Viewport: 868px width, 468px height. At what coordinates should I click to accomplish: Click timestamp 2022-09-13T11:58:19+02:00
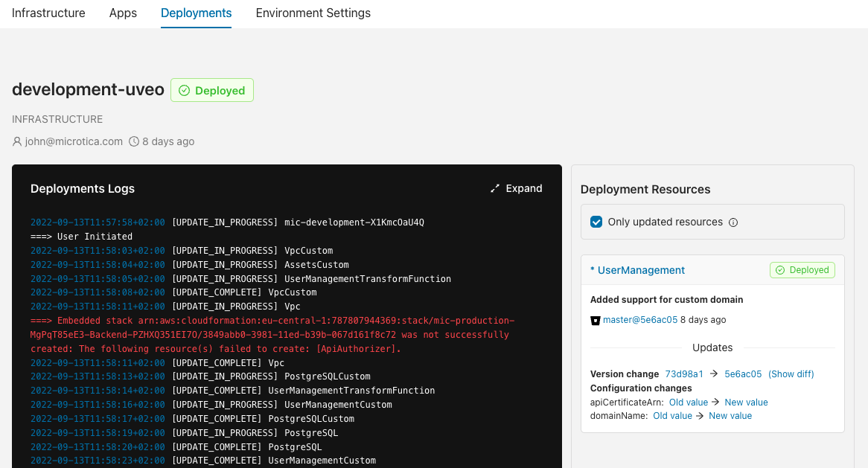98,432
